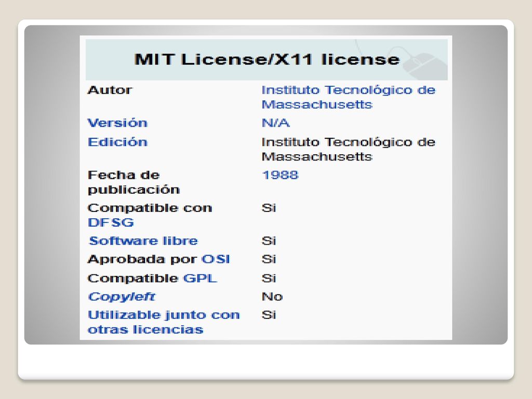This screenshot has width=532, height=399.
Task: Open the GPL link
Action: (x=200, y=278)
